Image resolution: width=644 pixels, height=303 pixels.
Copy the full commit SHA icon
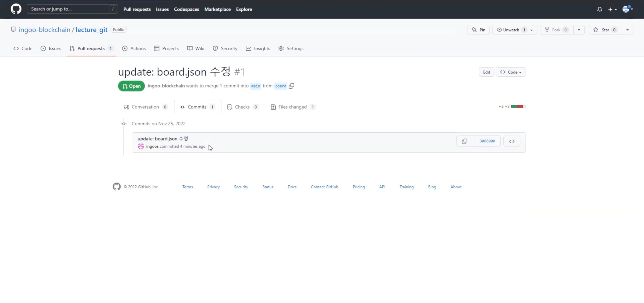[x=465, y=141]
